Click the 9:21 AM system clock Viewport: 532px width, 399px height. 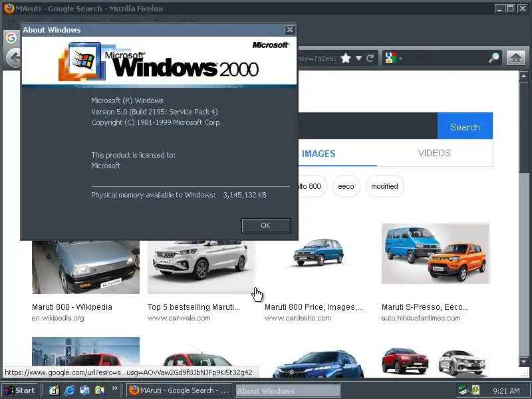coord(507,391)
